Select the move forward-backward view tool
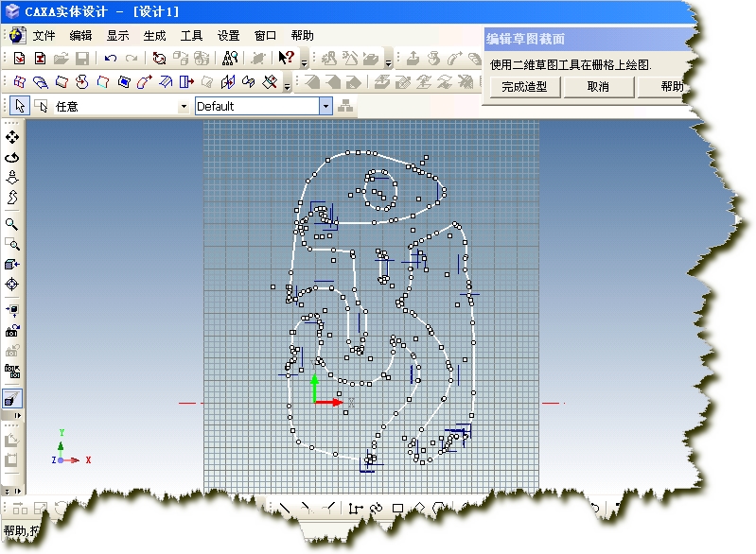 [12, 178]
